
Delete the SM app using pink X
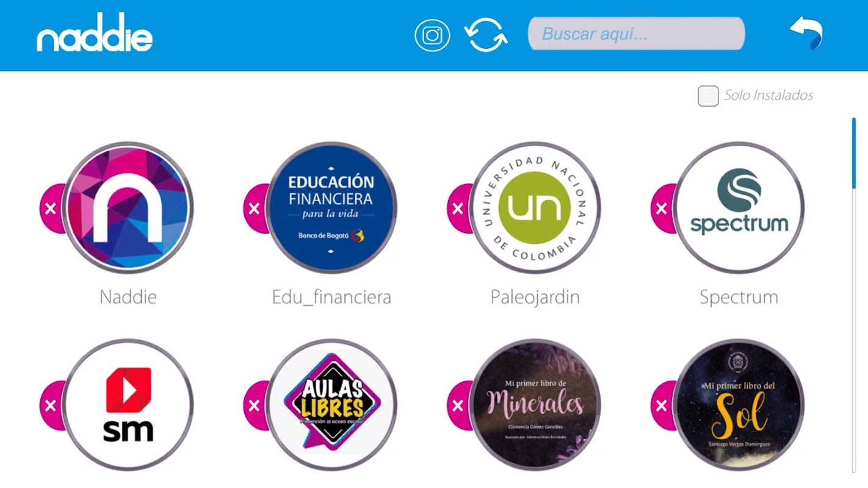click(51, 406)
